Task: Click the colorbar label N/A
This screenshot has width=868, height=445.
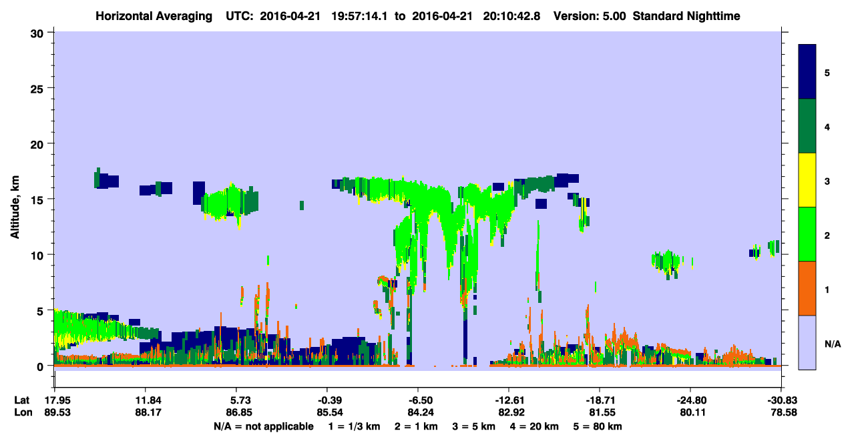Action: 832,344
